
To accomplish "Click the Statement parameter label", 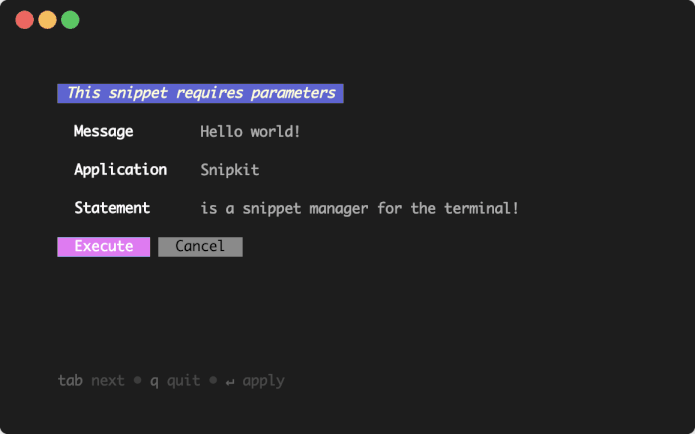I will pos(112,208).
